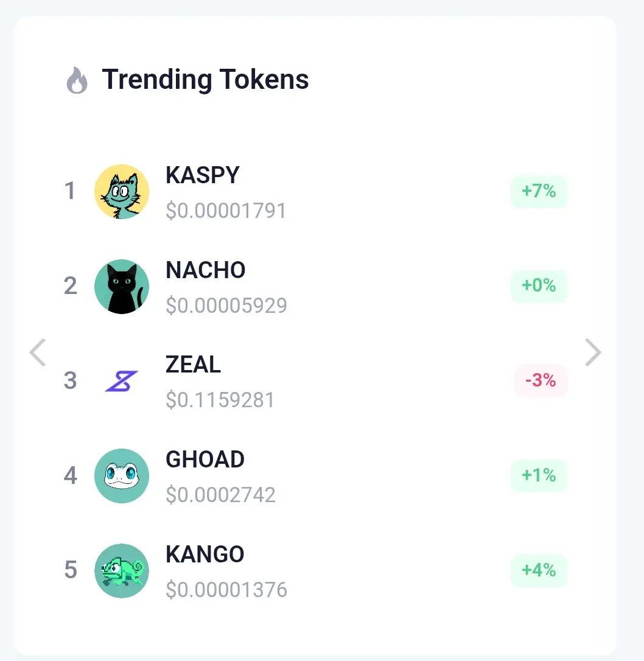Select the KANGO token name

205,554
